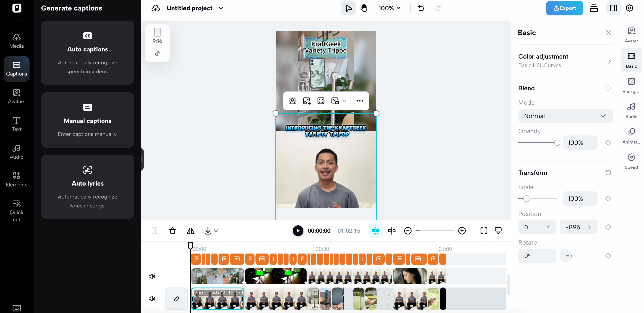
Task: Delete the selected clip with trash icon
Action: tap(172, 231)
